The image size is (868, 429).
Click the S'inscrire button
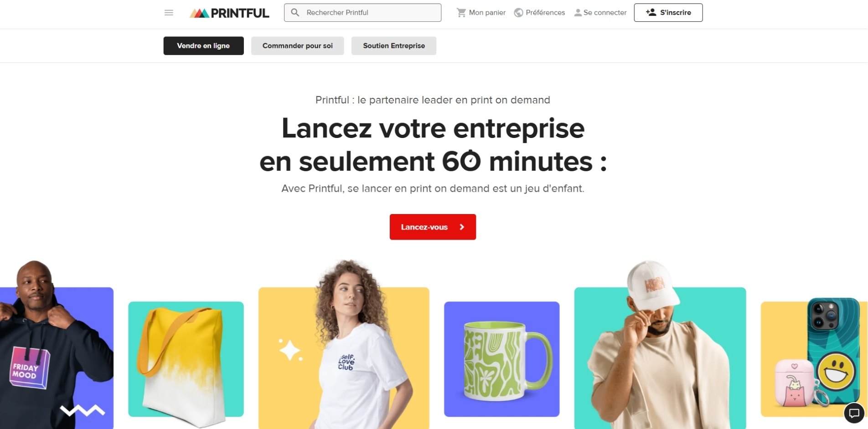668,12
